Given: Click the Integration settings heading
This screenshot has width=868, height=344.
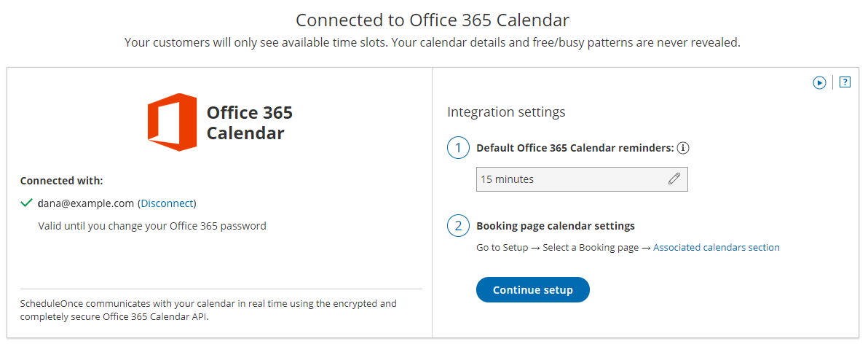Looking at the screenshot, I should [506, 112].
